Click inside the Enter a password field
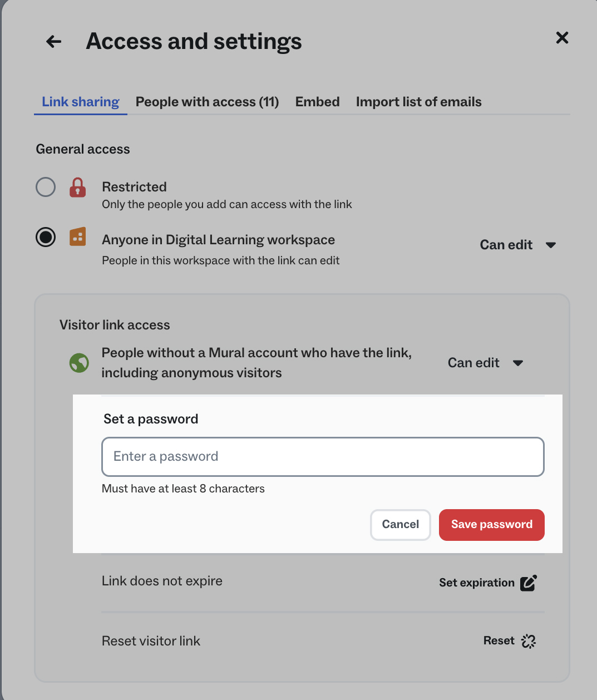597x700 pixels. (x=323, y=457)
